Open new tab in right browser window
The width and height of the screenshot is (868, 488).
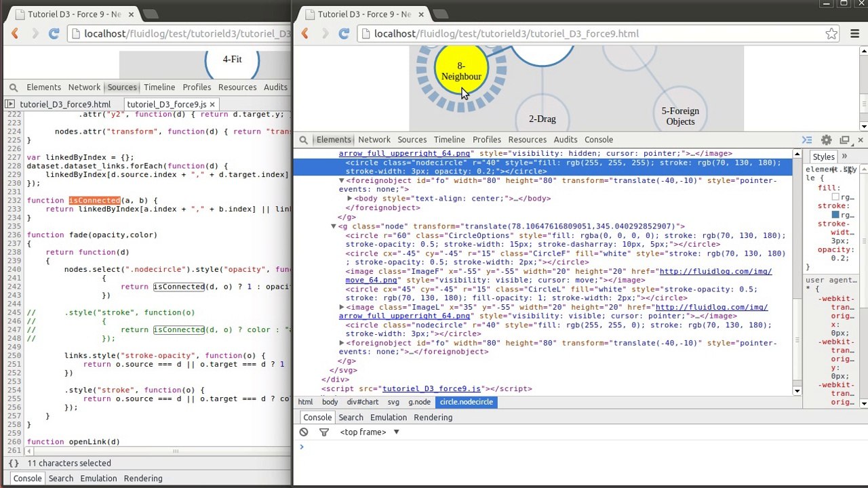[x=441, y=14]
